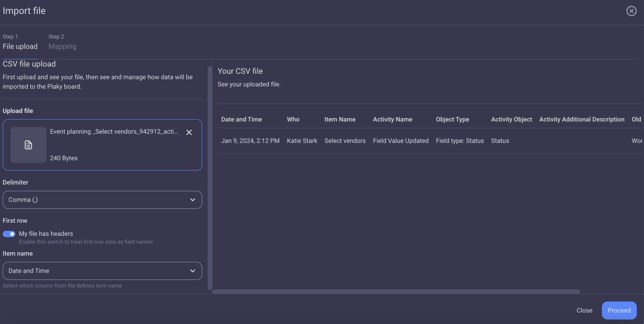The width and height of the screenshot is (644, 324).
Task: Click the 'Who' column header
Action: [293, 119]
